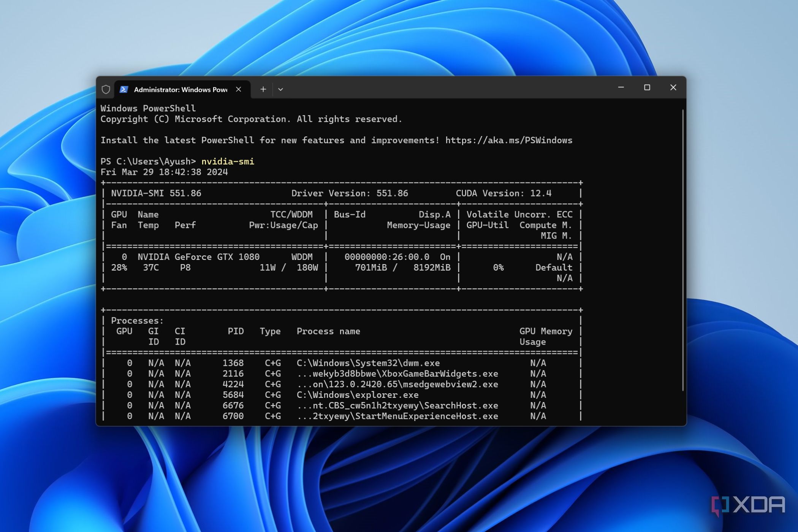Open a new terminal tab with the plus icon
Viewport: 798px width, 532px height.
pos(263,89)
